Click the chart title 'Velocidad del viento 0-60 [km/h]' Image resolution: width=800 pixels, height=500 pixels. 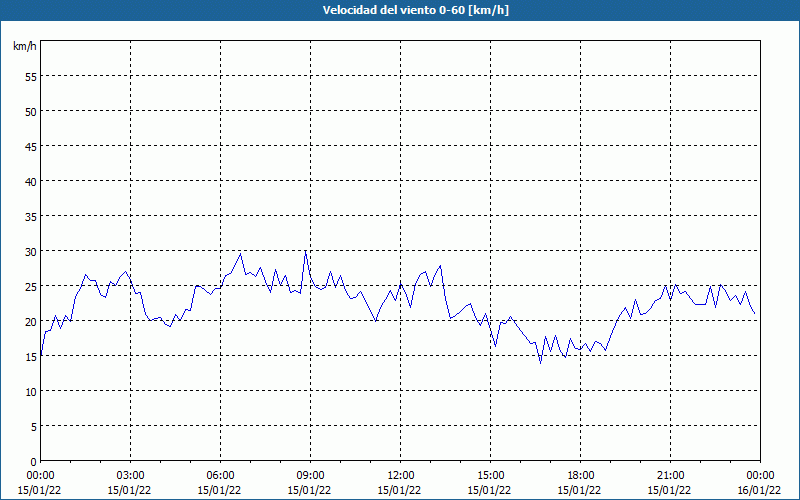416,10
